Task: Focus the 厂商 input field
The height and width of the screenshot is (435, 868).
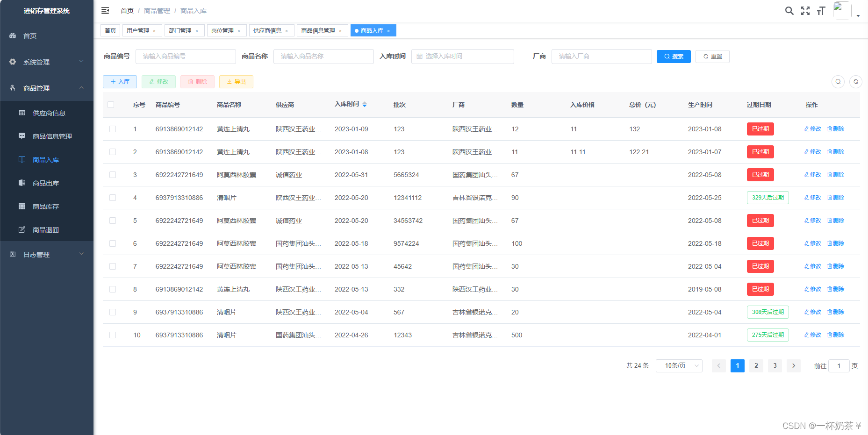Action: (x=602, y=56)
